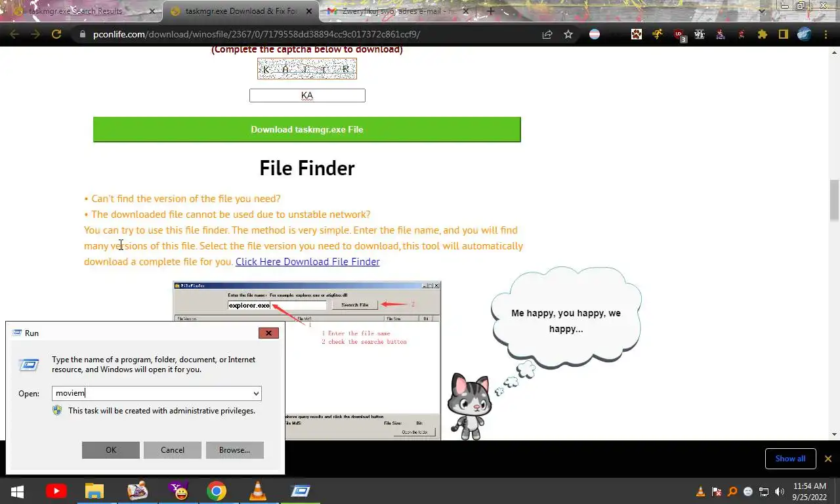
Task: Toggle Chrome side panel icon
Action: 783,34
